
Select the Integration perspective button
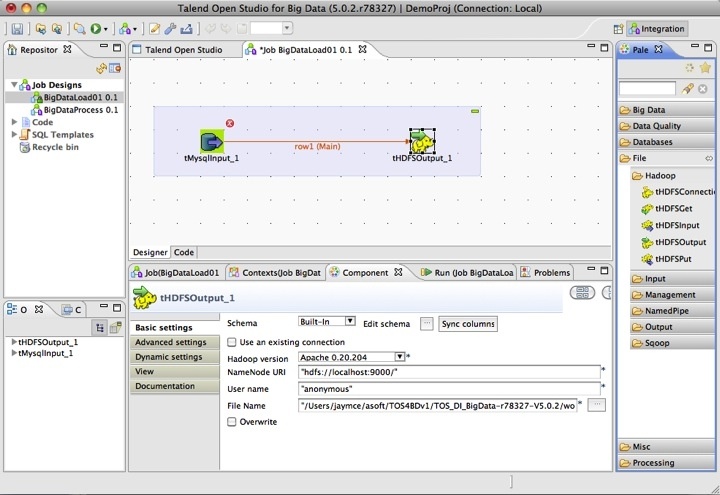coord(657,29)
